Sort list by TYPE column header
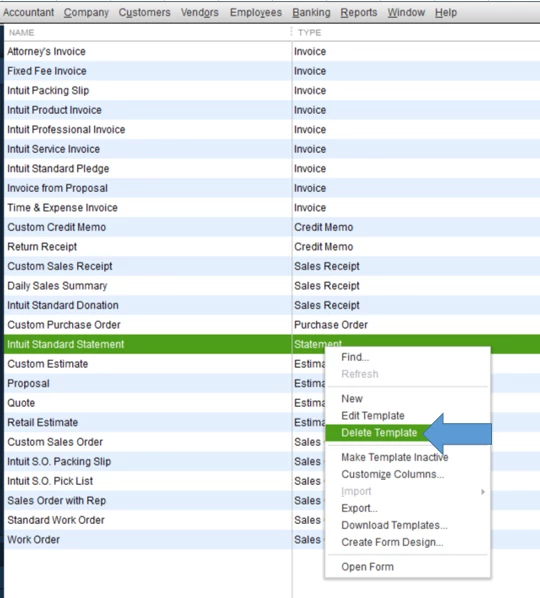Screen dimensions: 540x598 pos(309,33)
